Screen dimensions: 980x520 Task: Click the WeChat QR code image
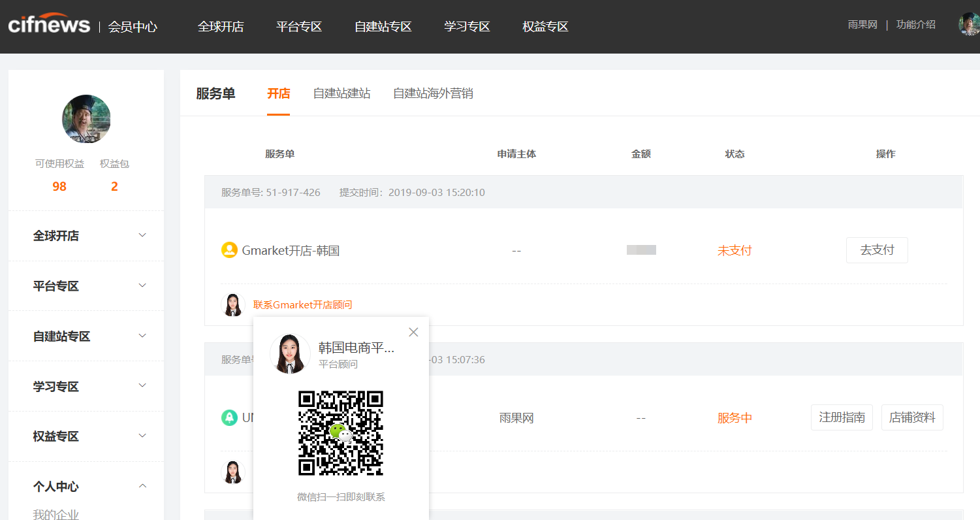(340, 433)
